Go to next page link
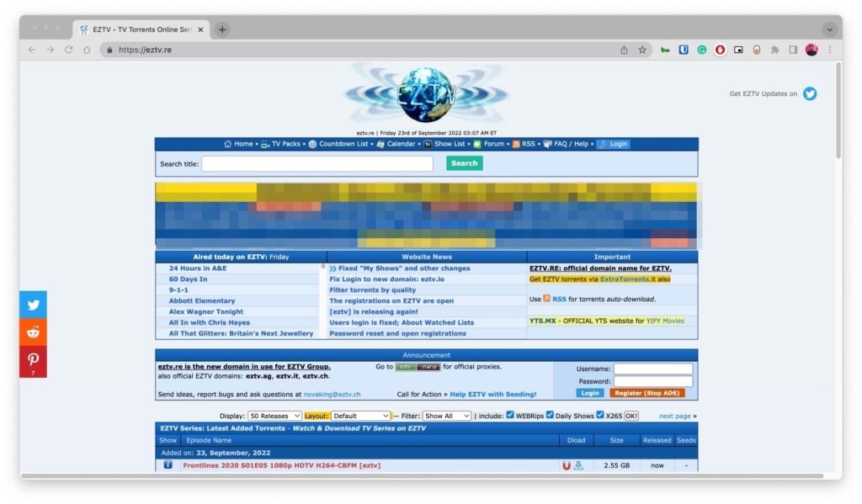The width and height of the screenshot is (862, 504). coord(674,416)
